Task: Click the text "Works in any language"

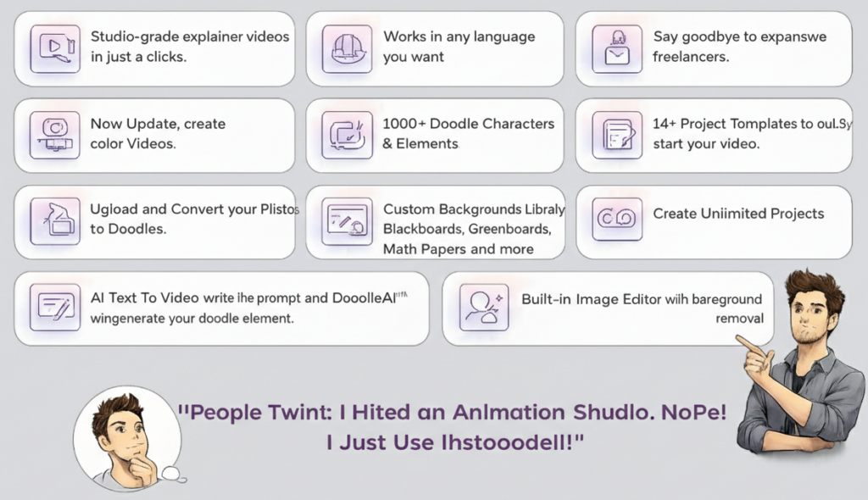Action: [x=459, y=36]
